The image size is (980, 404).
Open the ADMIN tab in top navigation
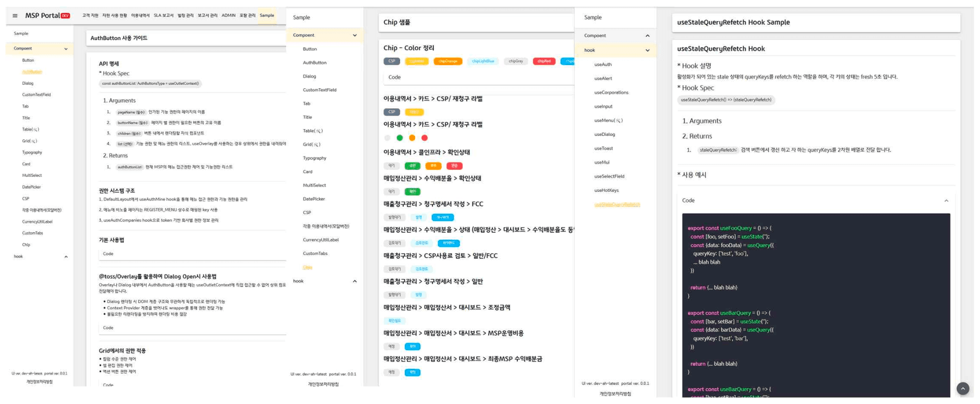(228, 15)
